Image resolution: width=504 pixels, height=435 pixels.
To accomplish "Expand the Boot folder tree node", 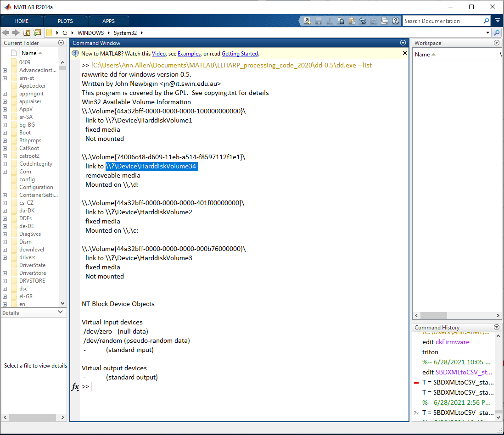I will [x=4, y=132].
